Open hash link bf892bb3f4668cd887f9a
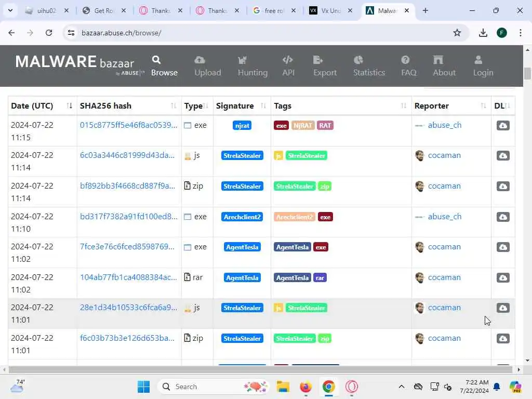 pos(128,186)
